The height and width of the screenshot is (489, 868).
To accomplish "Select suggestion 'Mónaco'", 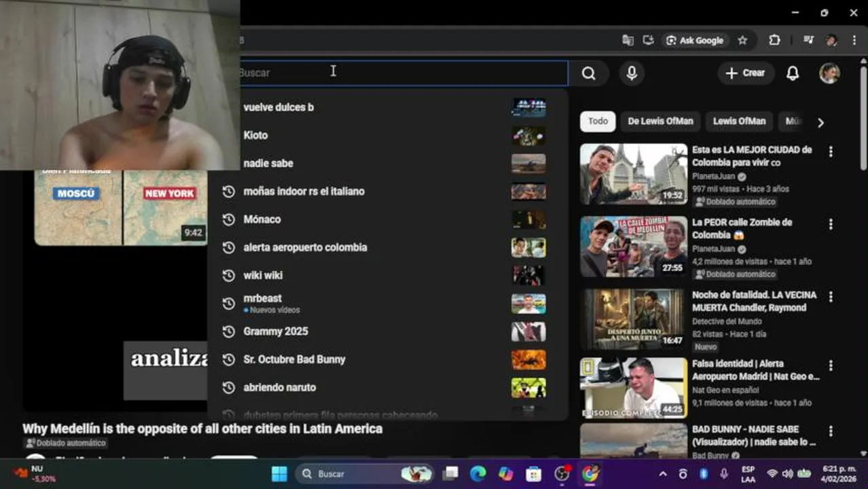I will click(x=387, y=219).
